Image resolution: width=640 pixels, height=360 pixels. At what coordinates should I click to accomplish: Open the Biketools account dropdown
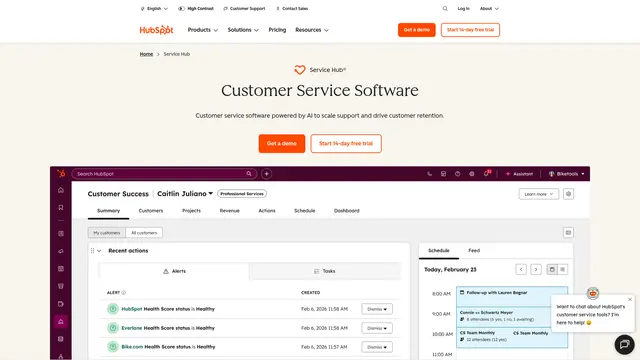pos(566,174)
